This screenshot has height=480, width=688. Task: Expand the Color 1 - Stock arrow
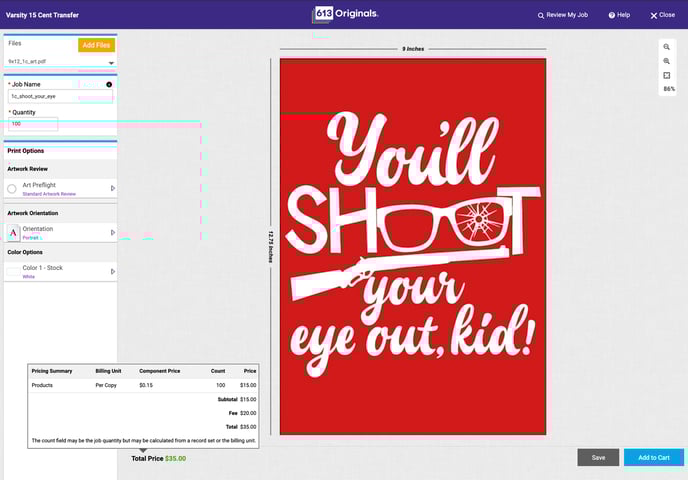click(113, 272)
